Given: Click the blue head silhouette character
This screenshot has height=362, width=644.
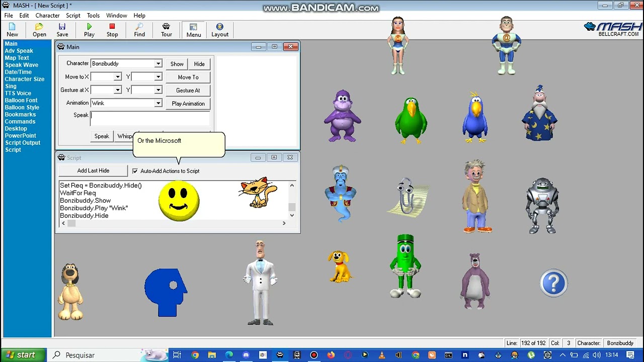Looking at the screenshot, I should (x=166, y=293).
